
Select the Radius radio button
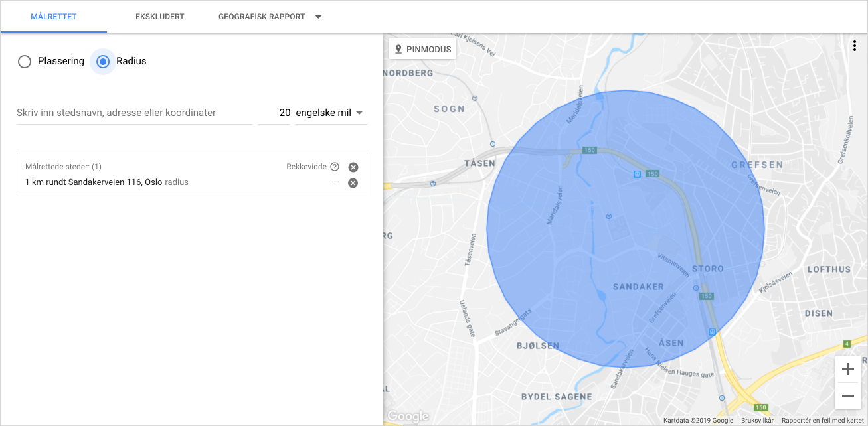click(103, 62)
